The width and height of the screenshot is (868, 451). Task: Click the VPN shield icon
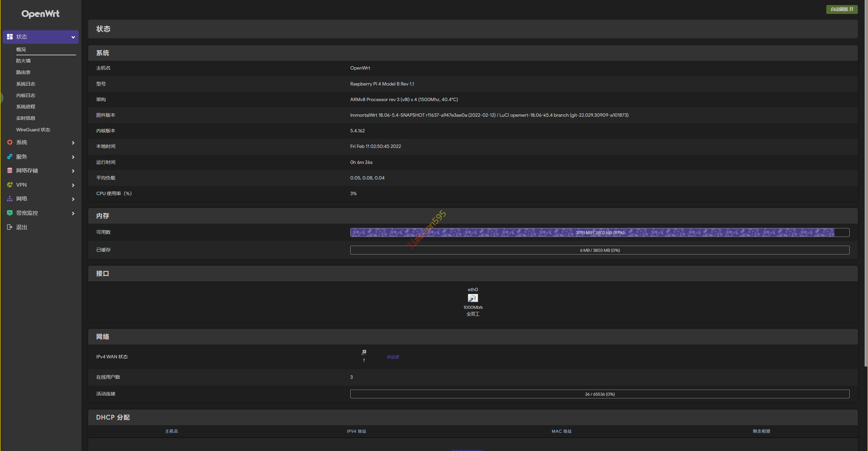[x=10, y=185]
